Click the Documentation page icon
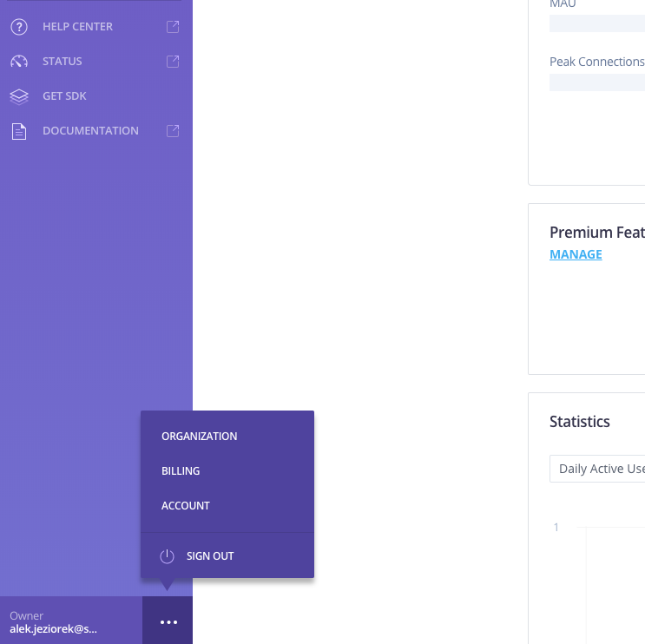The image size is (645, 644). (x=19, y=131)
